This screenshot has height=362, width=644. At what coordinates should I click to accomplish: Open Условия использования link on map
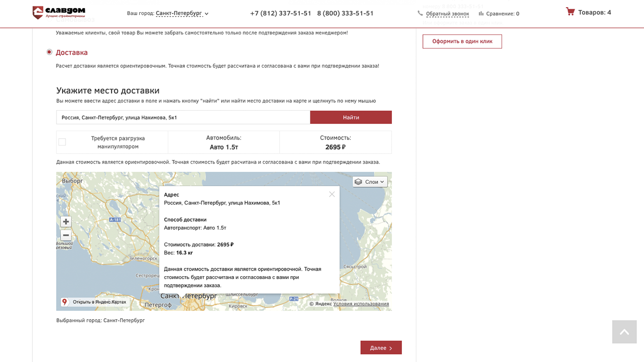[361, 304]
